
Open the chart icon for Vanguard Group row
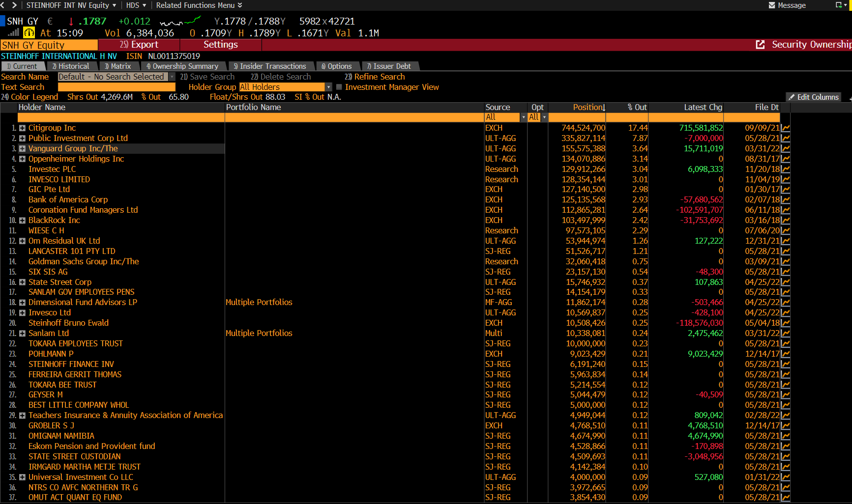[x=786, y=149]
